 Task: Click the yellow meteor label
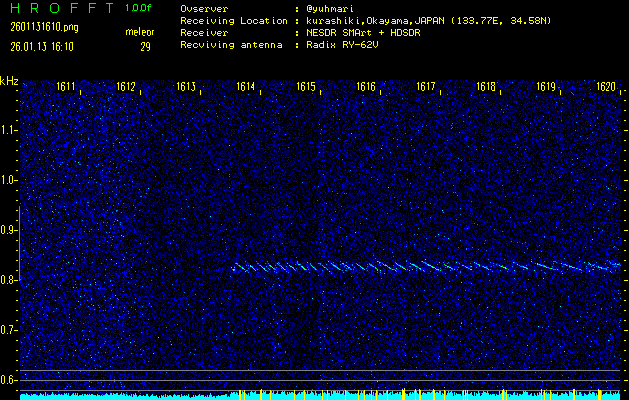pos(140,33)
